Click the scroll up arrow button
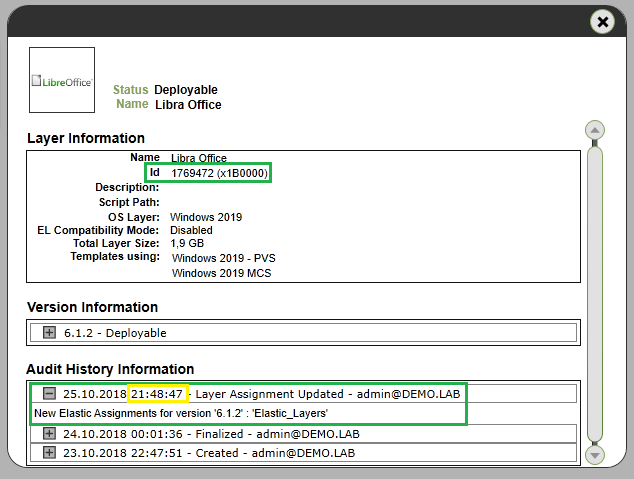The image size is (634, 479). click(x=595, y=131)
